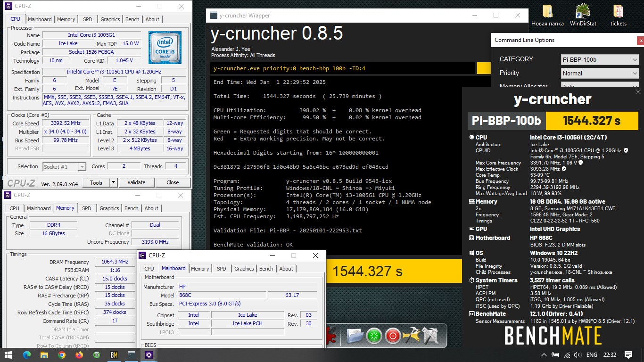Click the Row Refresh Cycle 374 clocks value
Screen dimensions: 644x362
(115, 312)
